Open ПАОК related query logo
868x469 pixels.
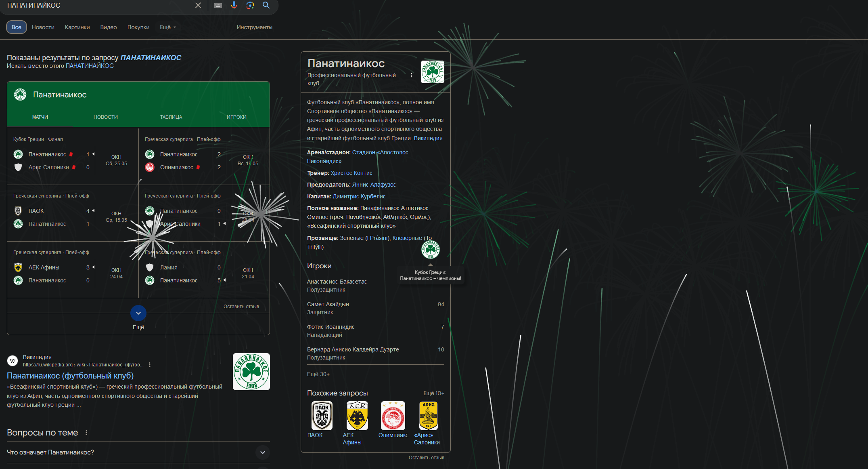[x=322, y=416]
